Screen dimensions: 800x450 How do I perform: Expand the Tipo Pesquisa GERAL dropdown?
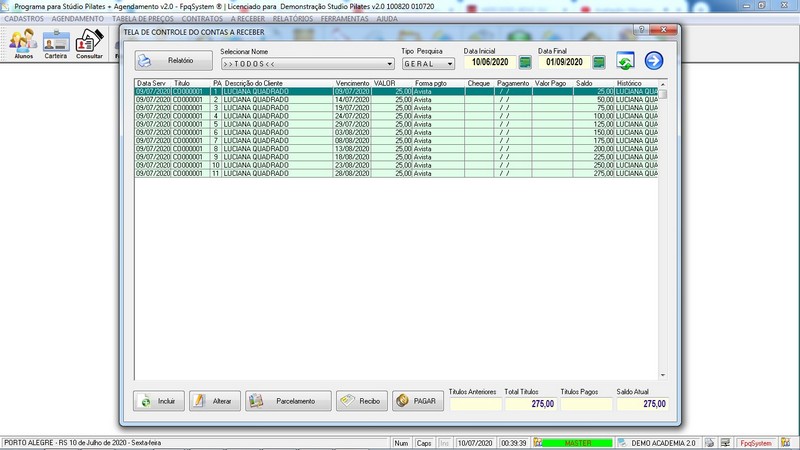coord(450,64)
